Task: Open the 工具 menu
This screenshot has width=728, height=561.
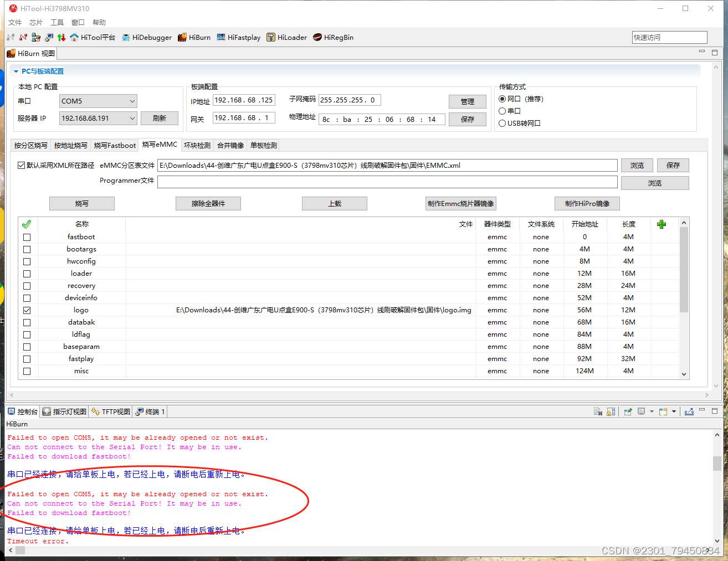Action: point(57,22)
